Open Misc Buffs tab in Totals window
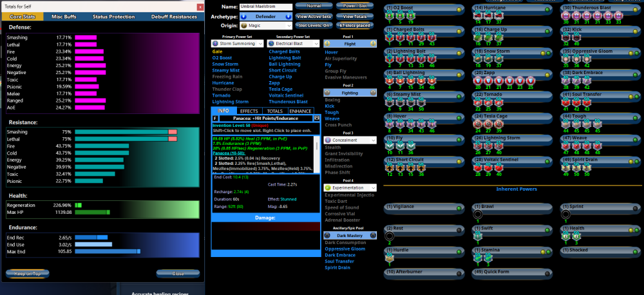The height and width of the screenshot is (295, 644). tap(62, 17)
